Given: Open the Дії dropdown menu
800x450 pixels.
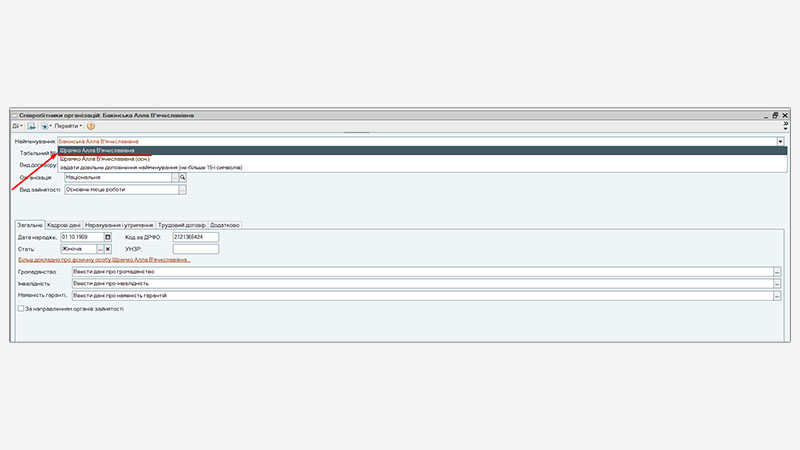Looking at the screenshot, I should (19, 127).
